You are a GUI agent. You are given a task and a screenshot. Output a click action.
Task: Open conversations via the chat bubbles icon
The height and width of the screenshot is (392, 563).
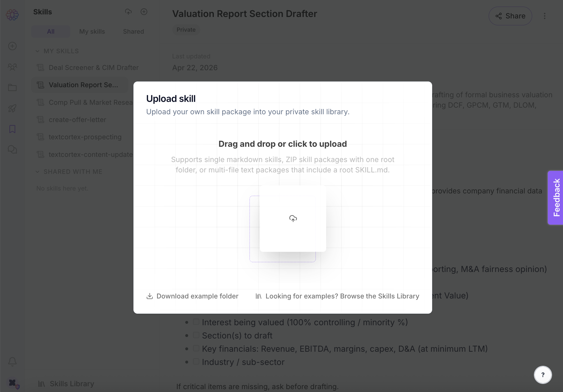coord(12,149)
